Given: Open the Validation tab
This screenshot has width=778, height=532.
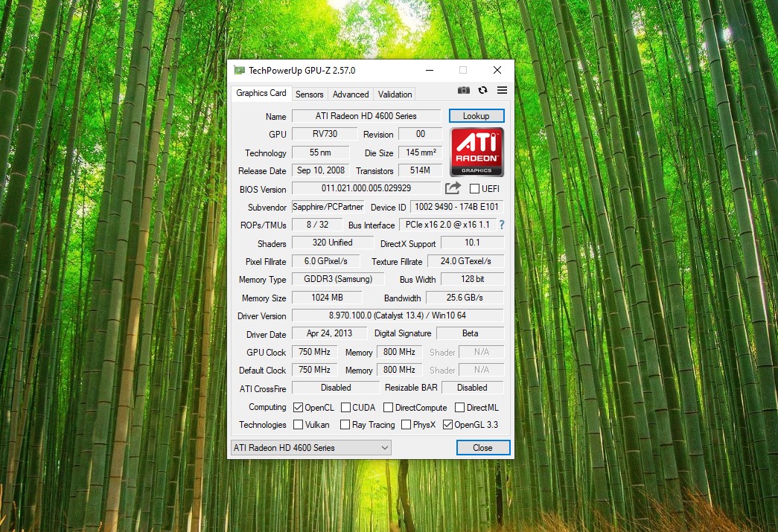Looking at the screenshot, I should (x=395, y=94).
